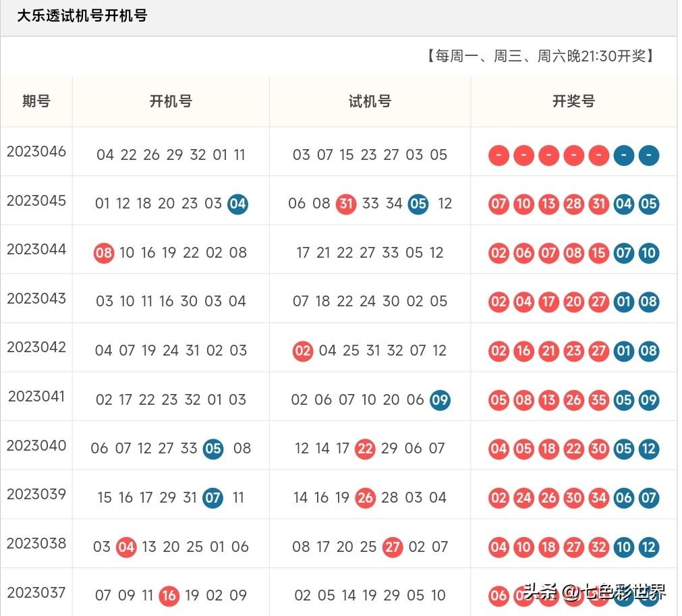Click red 26 ball in 2023041 开奖号
Viewport: 682px width, 616px height.
(573, 400)
